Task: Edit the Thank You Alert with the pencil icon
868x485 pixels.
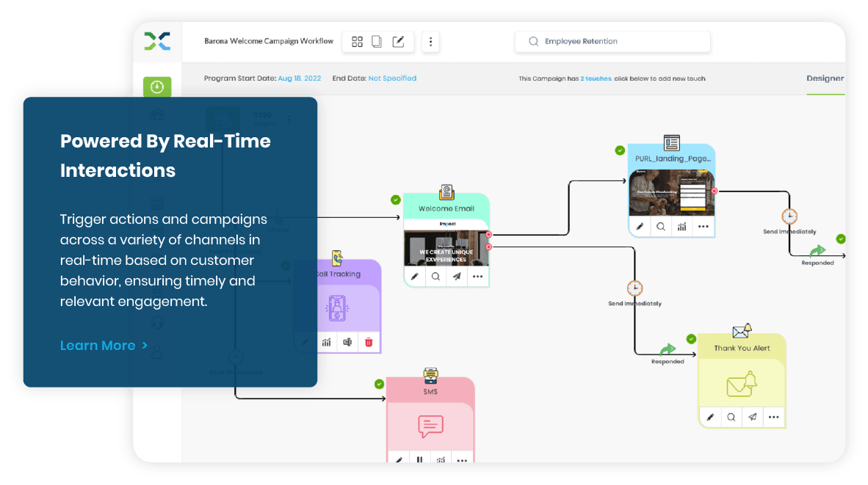Action: click(710, 417)
